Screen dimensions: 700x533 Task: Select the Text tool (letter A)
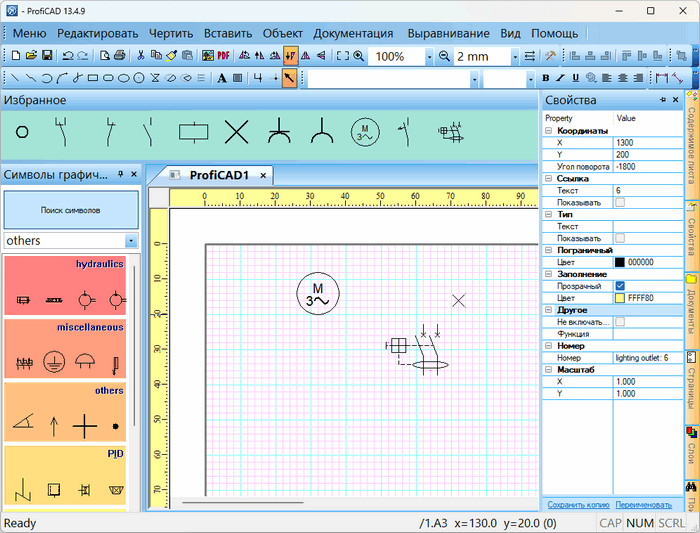click(x=222, y=77)
